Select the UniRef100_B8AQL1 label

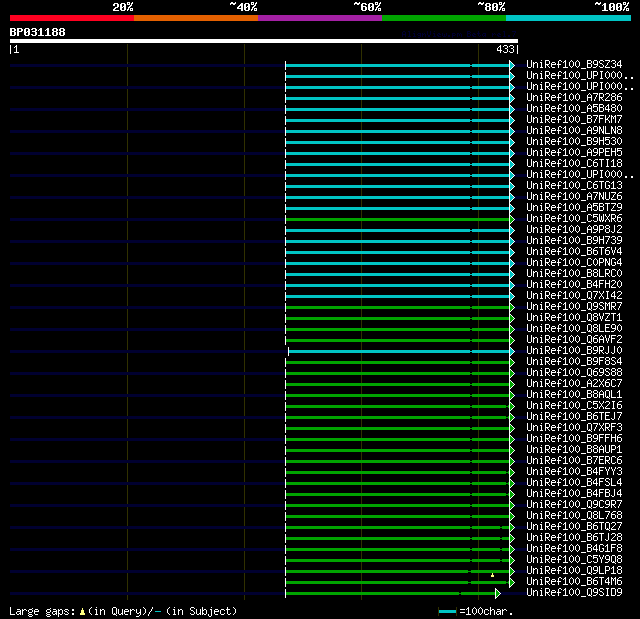(x=574, y=395)
